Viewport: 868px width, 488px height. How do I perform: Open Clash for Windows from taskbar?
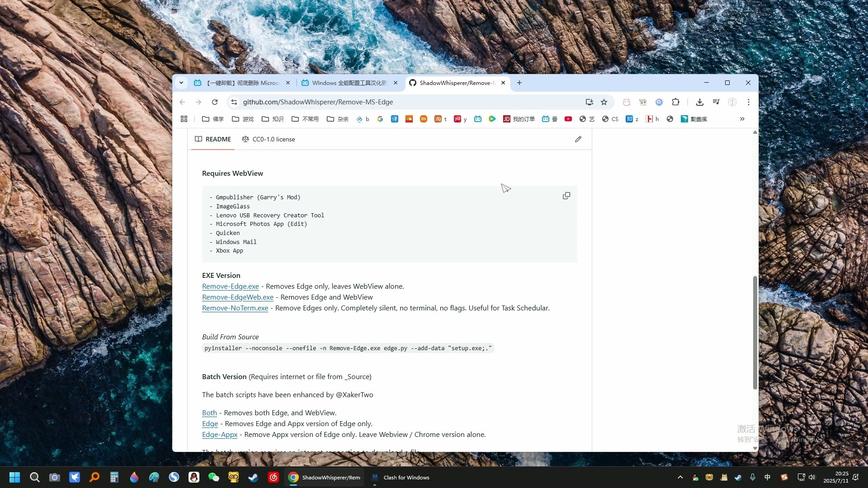401,477
